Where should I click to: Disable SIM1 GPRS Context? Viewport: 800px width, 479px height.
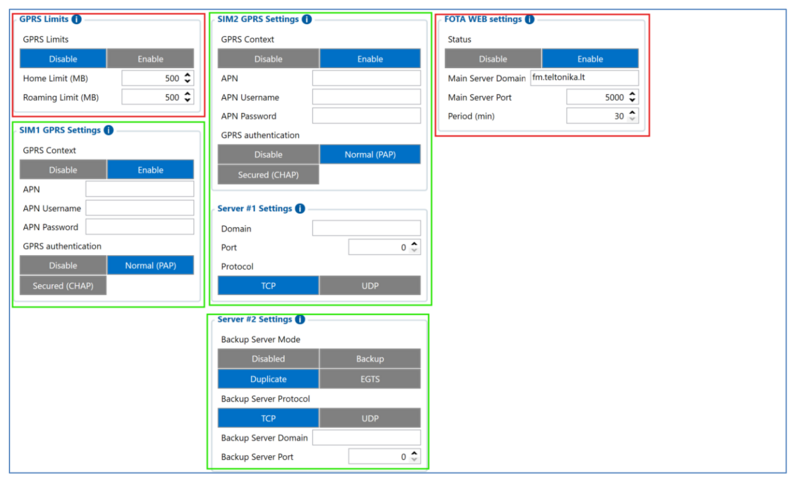[x=63, y=170]
